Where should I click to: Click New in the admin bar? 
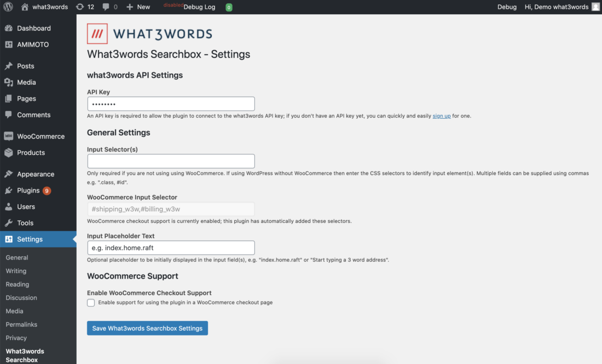click(x=143, y=7)
